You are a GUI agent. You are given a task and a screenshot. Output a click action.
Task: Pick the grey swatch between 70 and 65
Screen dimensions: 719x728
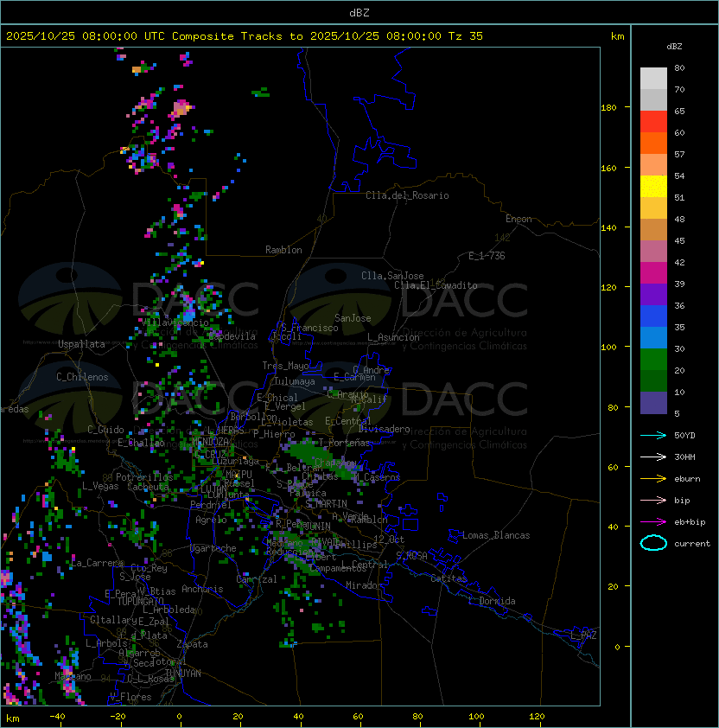[x=653, y=99]
